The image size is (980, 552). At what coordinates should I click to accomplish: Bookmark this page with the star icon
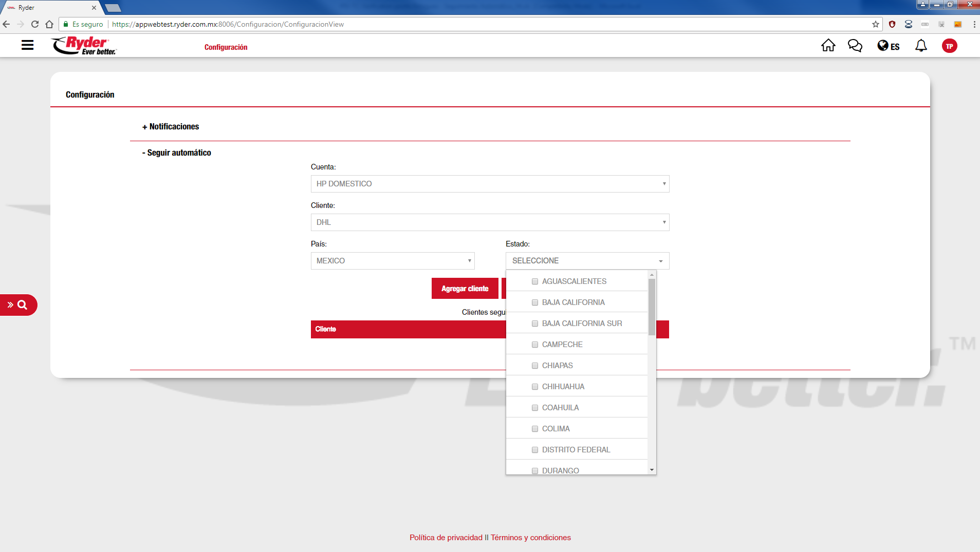[x=875, y=24]
